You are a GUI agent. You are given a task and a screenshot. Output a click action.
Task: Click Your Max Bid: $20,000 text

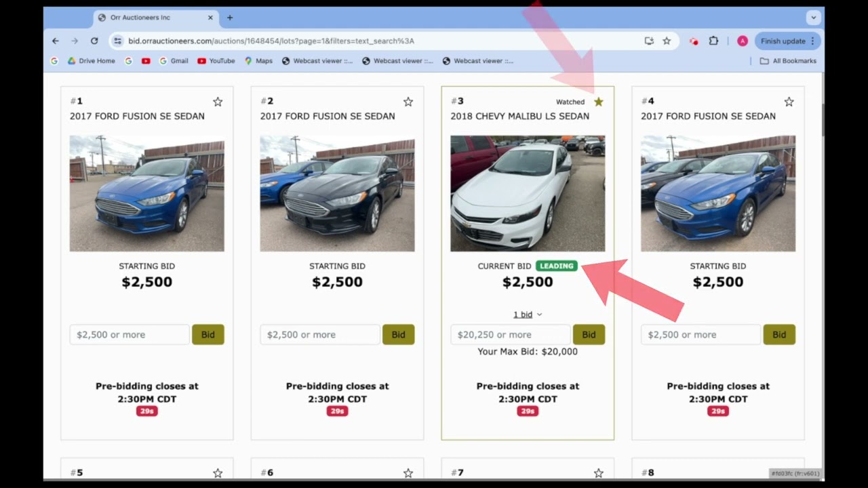[528, 352]
